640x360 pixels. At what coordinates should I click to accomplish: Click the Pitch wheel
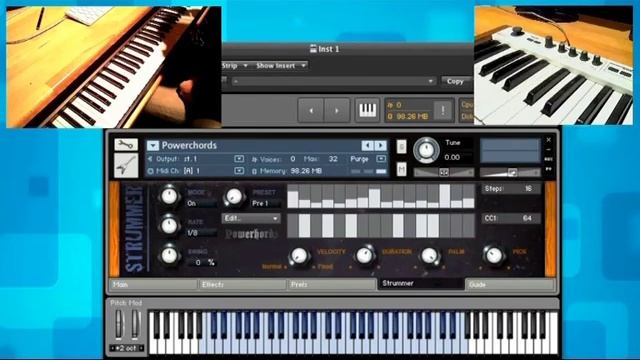[118, 325]
